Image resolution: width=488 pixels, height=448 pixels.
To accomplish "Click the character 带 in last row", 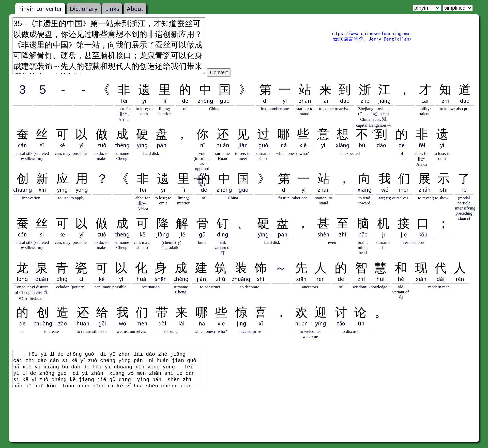I will (162, 312).
